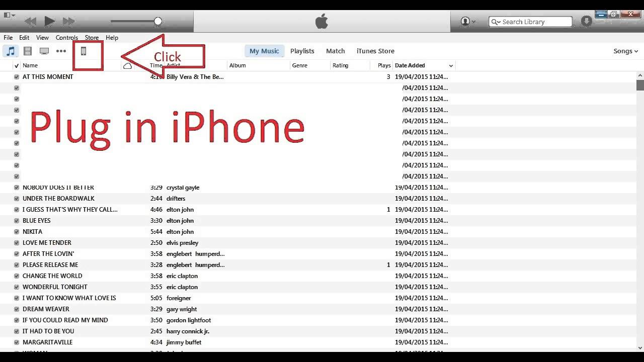Uncheck the NOBODY DOES IT BETTER checkbox
The image size is (644, 362).
pyautogui.click(x=17, y=188)
